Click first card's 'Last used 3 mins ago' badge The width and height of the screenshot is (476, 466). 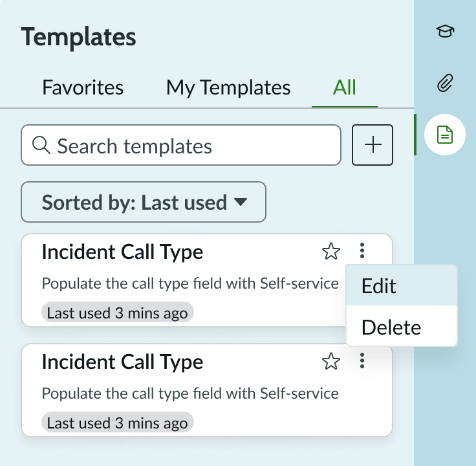(x=118, y=313)
